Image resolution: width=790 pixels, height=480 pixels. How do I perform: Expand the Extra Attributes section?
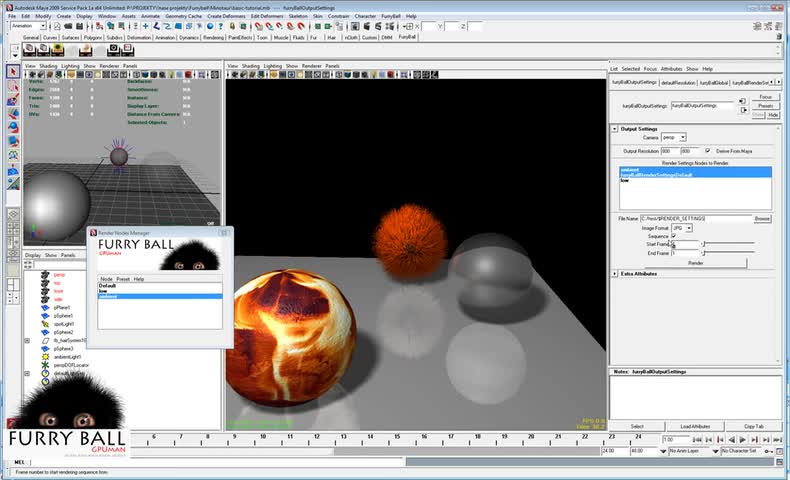[x=614, y=273]
